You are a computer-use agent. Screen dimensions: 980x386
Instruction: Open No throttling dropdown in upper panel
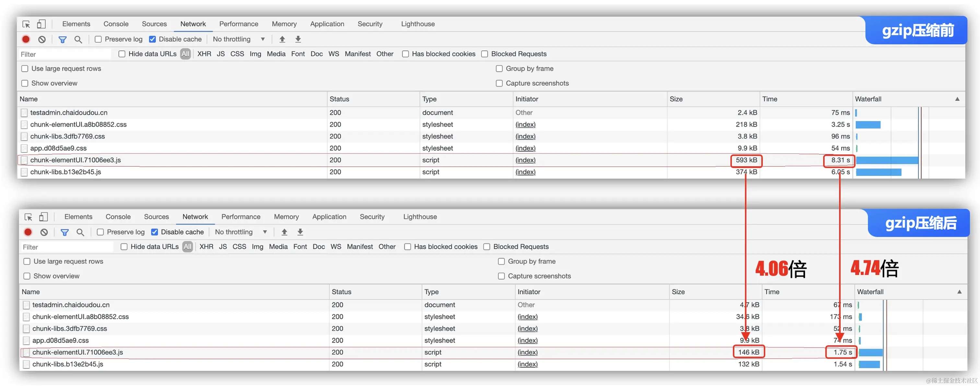pos(239,39)
